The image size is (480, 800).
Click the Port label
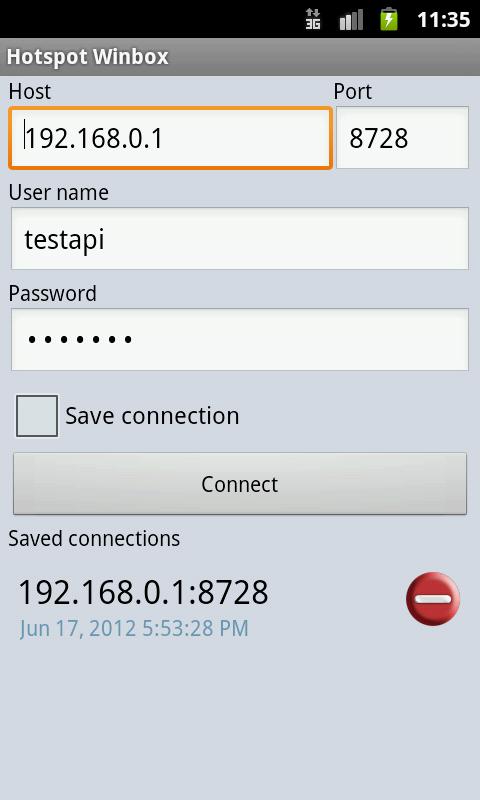coord(352,91)
